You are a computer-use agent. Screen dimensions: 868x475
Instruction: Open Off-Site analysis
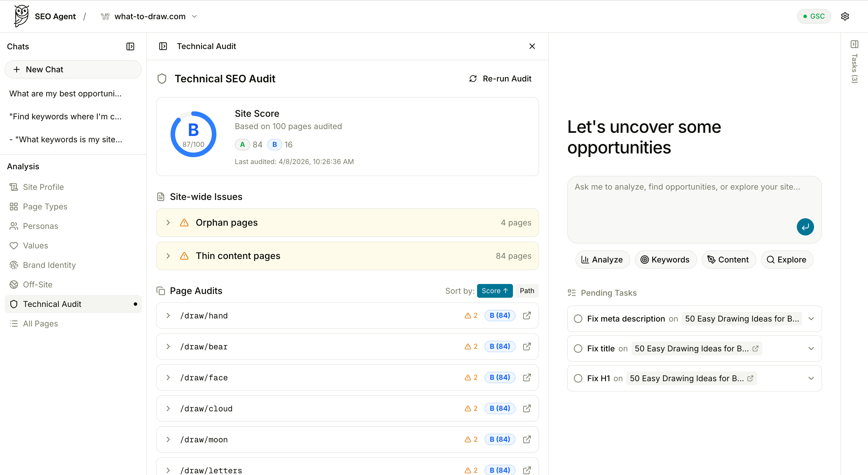tap(73, 285)
